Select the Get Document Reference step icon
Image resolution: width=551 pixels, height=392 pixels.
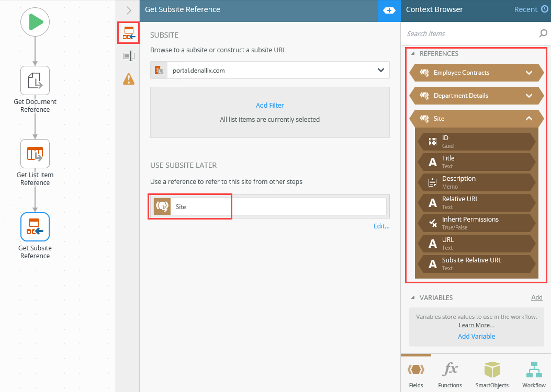35,80
